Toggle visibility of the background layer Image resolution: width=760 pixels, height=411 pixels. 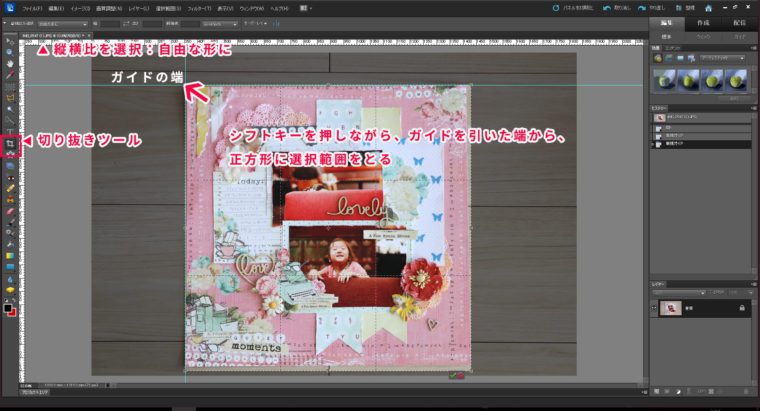click(x=654, y=309)
